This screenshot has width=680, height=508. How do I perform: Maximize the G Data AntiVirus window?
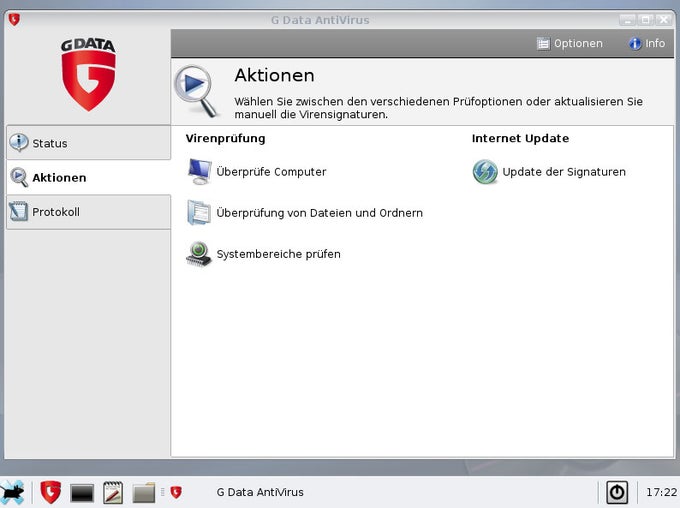pyautogui.click(x=645, y=20)
